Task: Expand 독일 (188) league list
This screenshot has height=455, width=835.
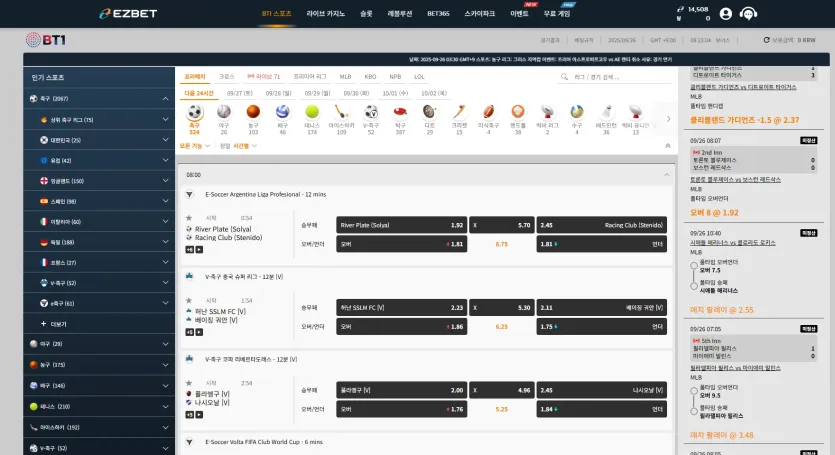Action: pos(165,242)
